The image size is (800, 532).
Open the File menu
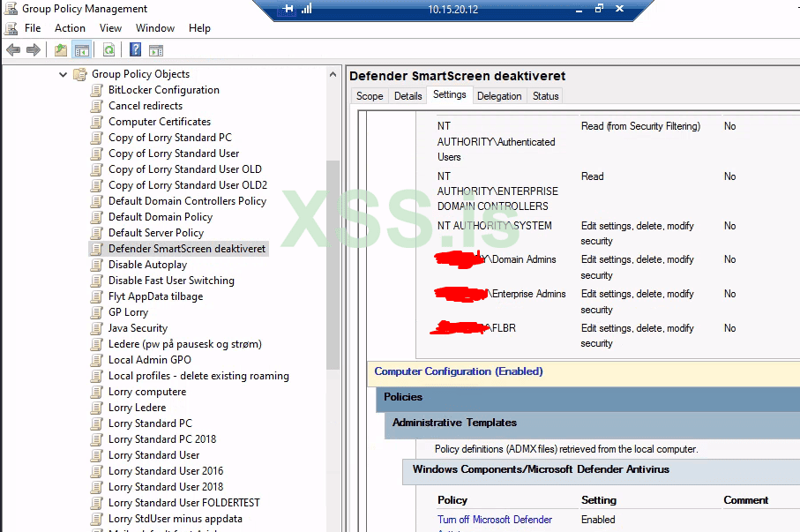(33, 28)
